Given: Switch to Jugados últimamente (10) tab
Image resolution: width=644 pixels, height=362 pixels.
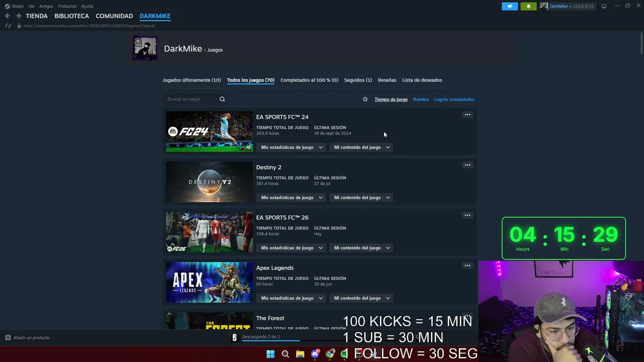Looking at the screenshot, I should [x=192, y=80].
